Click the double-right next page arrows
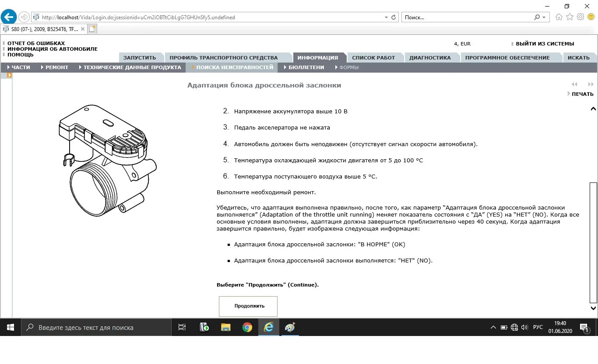The width and height of the screenshot is (598, 364). pyautogui.click(x=591, y=84)
